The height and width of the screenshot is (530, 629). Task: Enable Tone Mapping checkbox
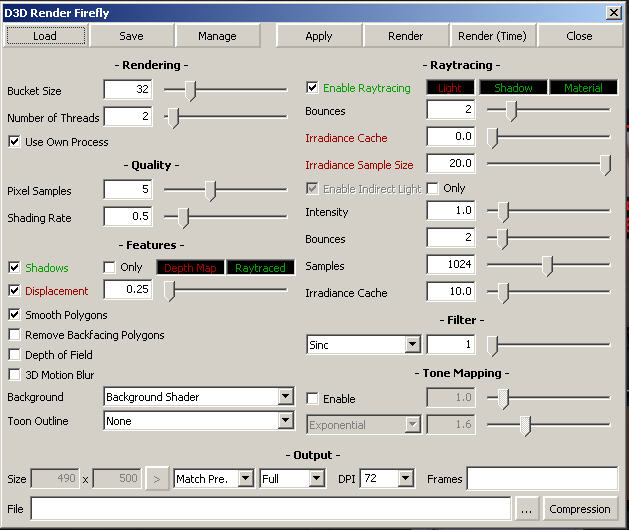pyautogui.click(x=313, y=399)
